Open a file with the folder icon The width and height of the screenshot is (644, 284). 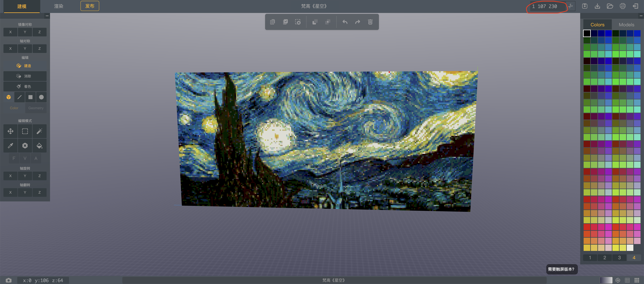pos(610,6)
